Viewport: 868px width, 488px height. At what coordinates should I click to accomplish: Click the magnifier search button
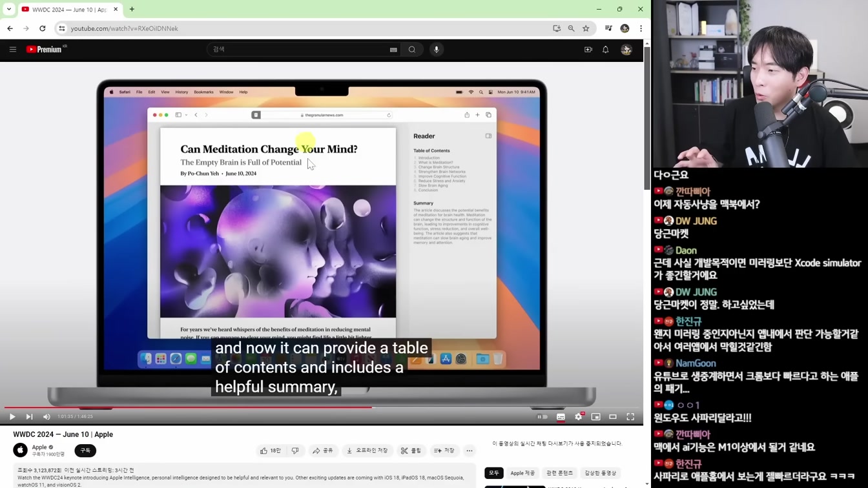[x=412, y=50]
